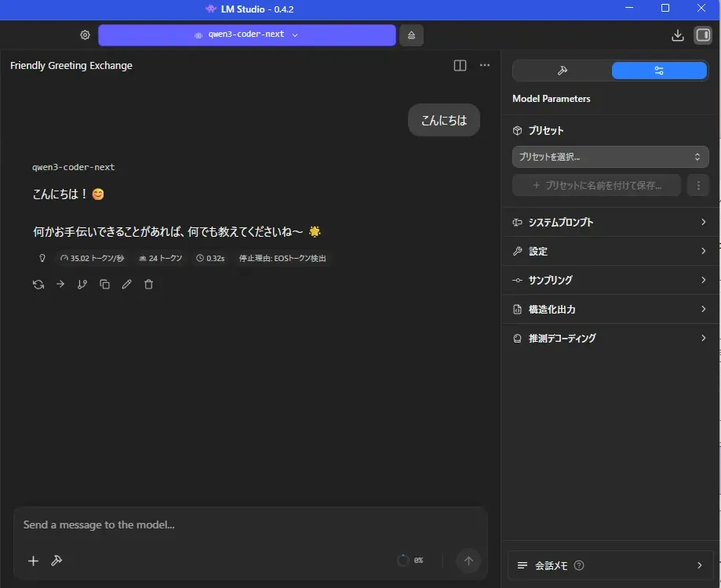Click the continue generation arrow icon
Image resolution: width=721 pixels, height=588 pixels.
pyautogui.click(x=60, y=285)
